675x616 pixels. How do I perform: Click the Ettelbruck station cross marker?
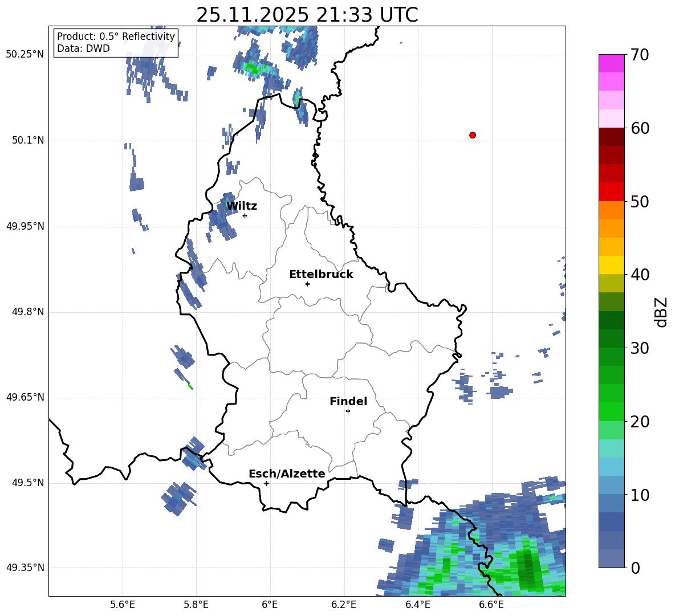(307, 284)
